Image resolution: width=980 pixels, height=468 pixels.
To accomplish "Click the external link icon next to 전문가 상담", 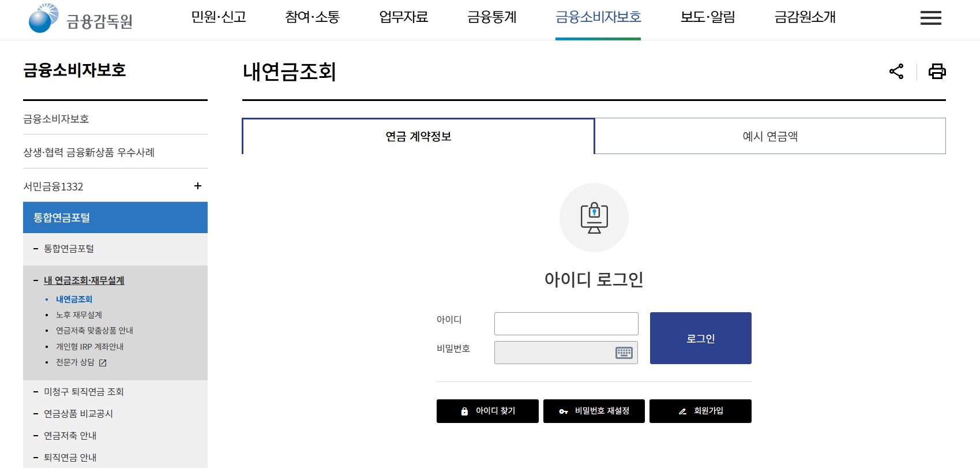I will point(103,363).
